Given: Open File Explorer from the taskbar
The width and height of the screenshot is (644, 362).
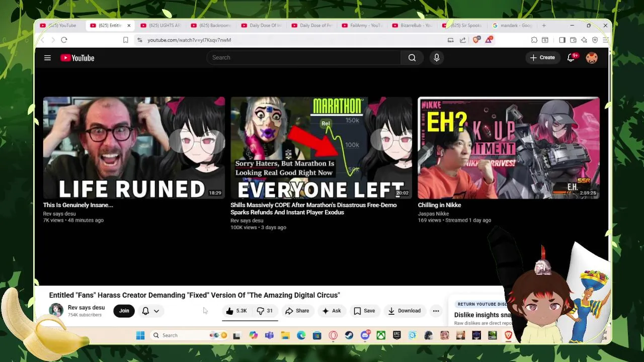Looking at the screenshot, I should 285,335.
